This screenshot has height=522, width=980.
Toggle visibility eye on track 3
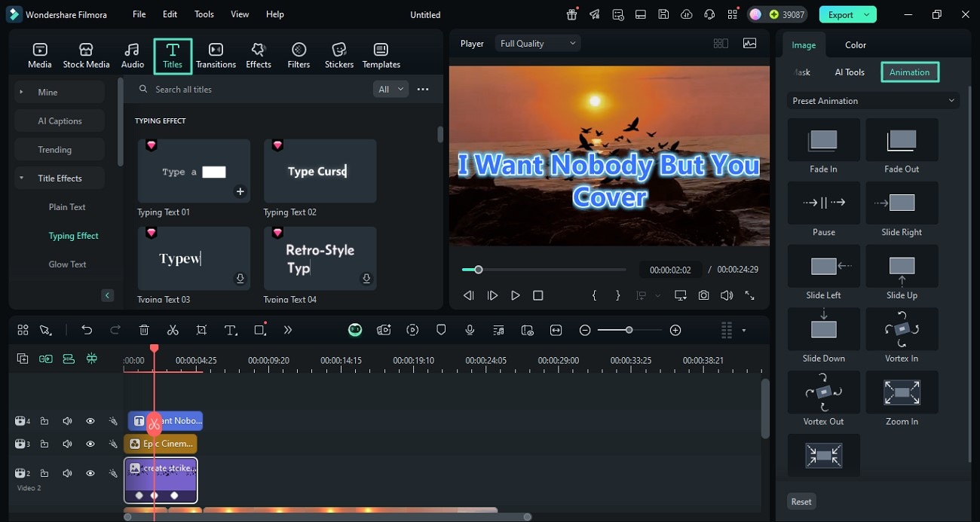pyautogui.click(x=90, y=444)
